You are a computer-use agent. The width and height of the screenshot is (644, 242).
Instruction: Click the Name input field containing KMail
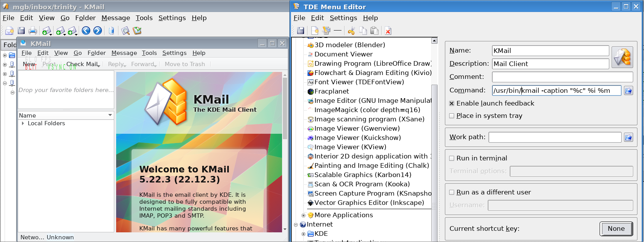(551, 51)
